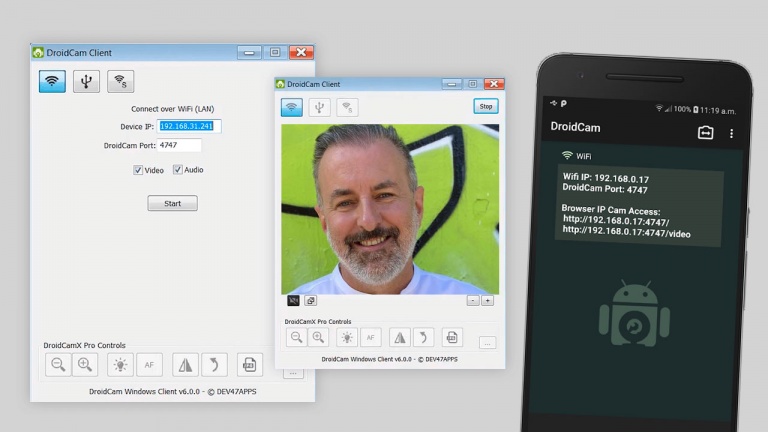768x432 pixels.
Task: Click the Start button in left window
Action: 172,203
